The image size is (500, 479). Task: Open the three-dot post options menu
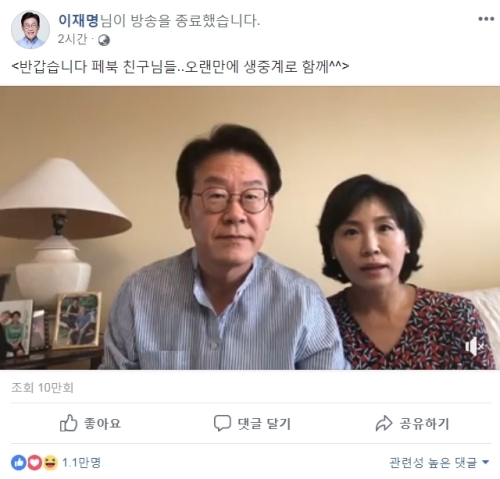click(486, 19)
